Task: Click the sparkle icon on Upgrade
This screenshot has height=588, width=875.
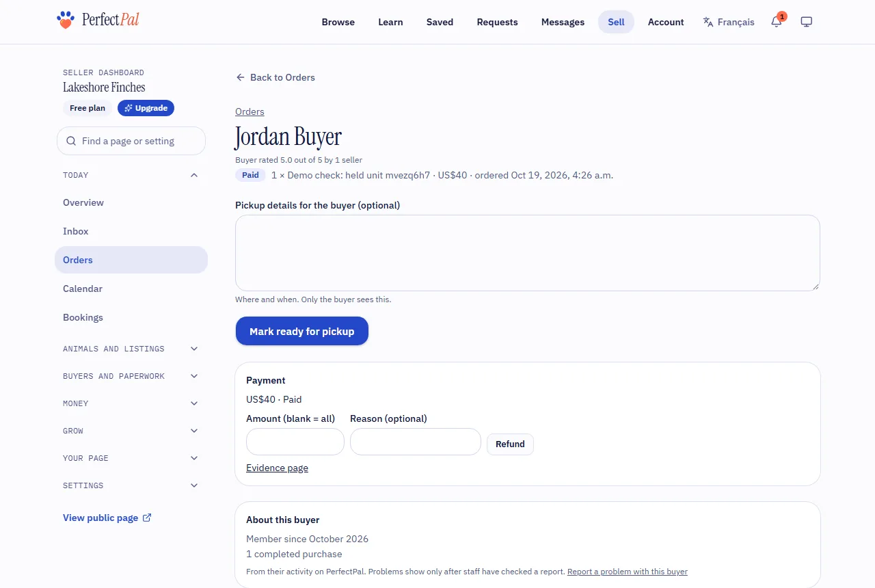Action: point(129,108)
